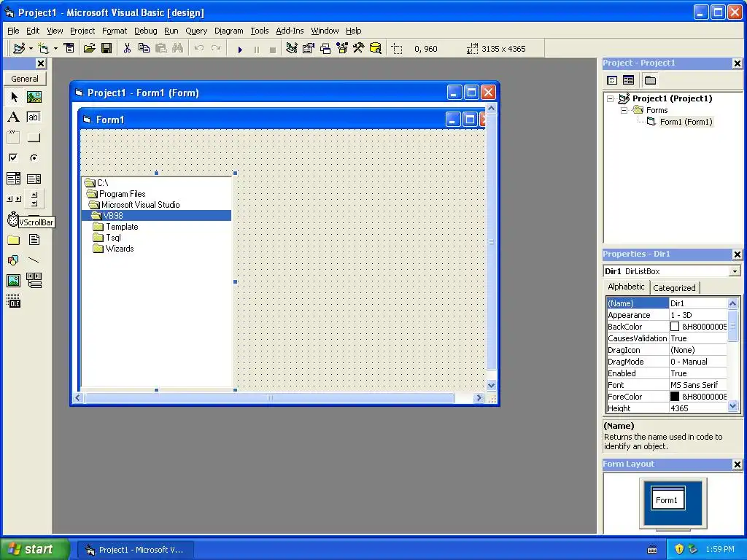Click the Windows start button
The width and height of the screenshot is (747, 560).
click(x=34, y=549)
